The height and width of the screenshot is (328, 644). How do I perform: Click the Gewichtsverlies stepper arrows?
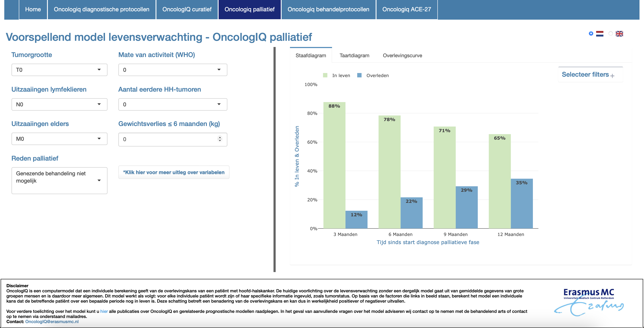[220, 139]
